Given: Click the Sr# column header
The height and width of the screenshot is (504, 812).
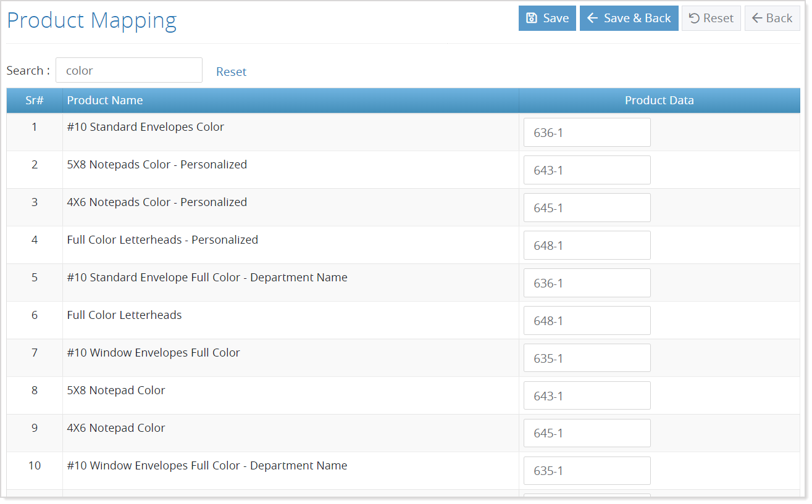Looking at the screenshot, I should 34,100.
